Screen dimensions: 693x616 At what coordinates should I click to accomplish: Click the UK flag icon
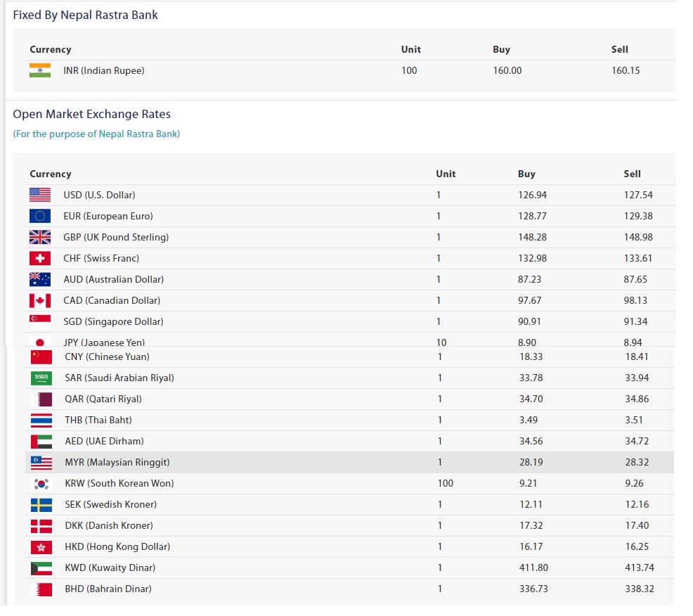40,238
